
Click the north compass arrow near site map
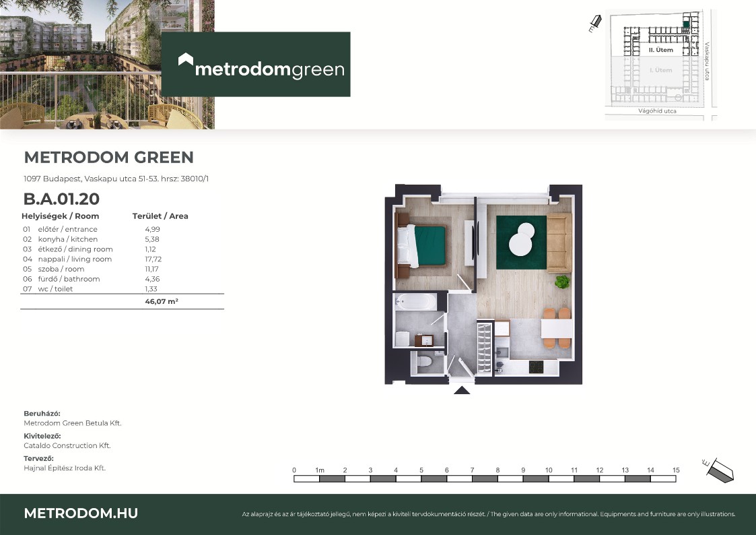coord(594,24)
